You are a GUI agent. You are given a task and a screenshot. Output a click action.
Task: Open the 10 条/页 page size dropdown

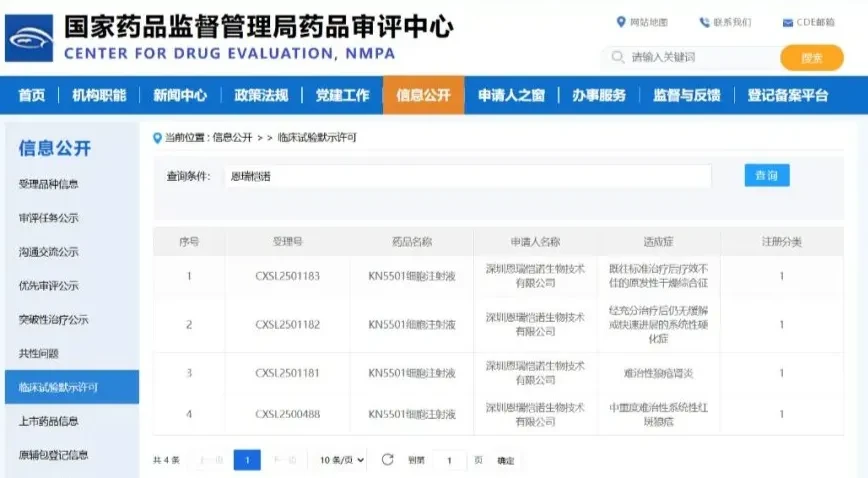tap(342, 460)
